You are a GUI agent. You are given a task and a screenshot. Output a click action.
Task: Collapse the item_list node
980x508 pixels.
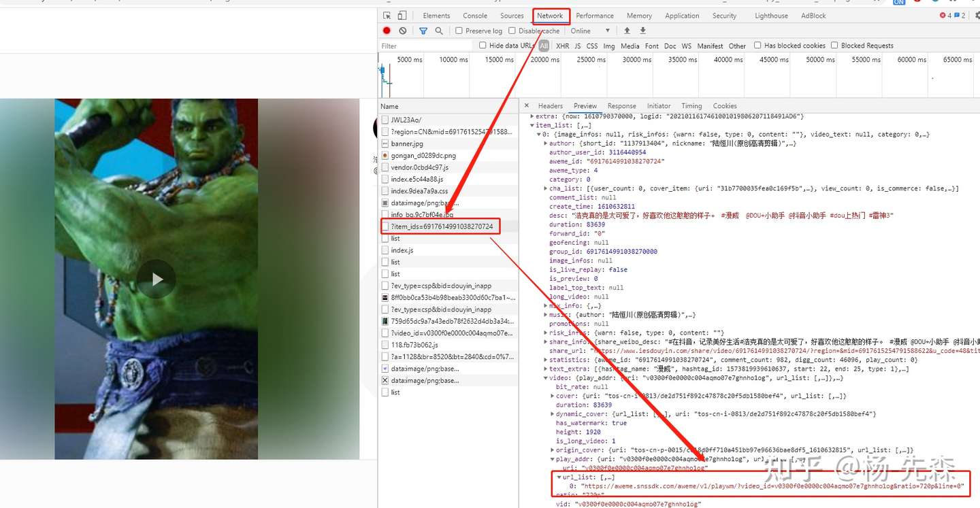point(533,125)
